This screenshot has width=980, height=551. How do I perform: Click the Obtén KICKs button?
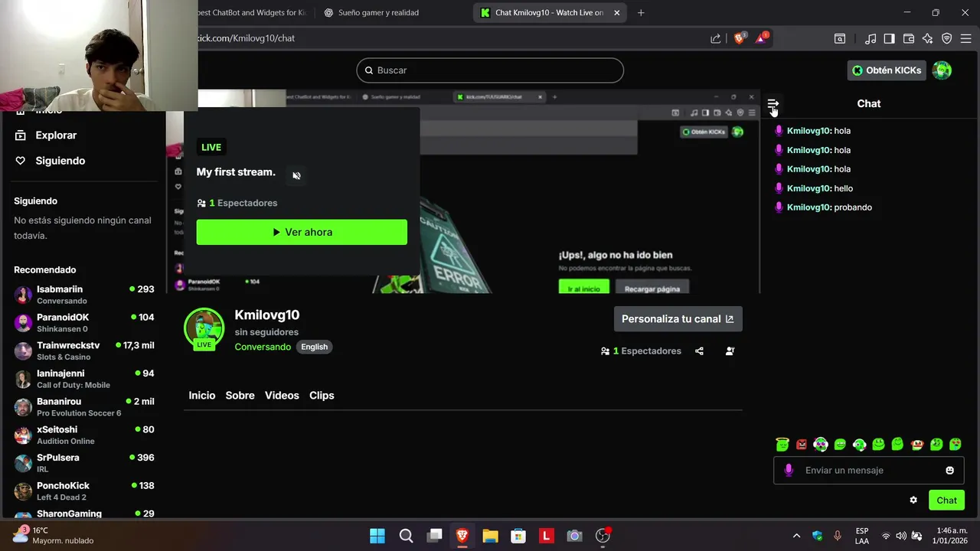[x=887, y=70]
